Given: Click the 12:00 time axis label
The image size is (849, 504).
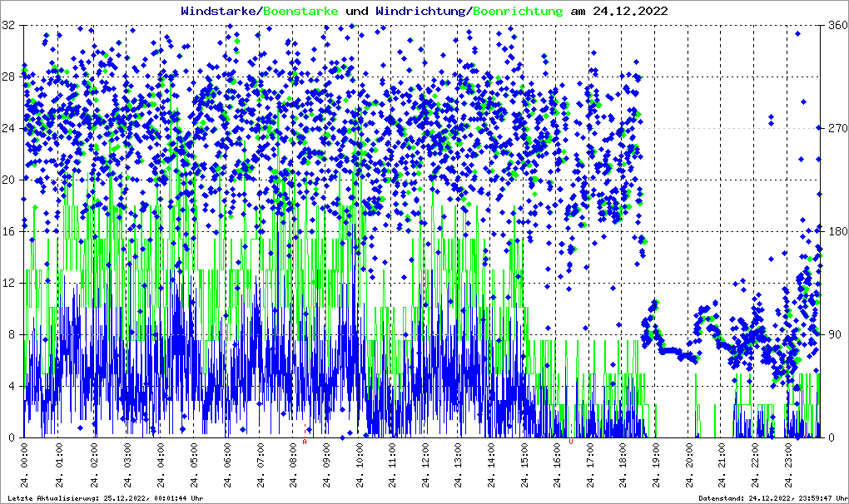Looking at the screenshot, I should [x=425, y=466].
